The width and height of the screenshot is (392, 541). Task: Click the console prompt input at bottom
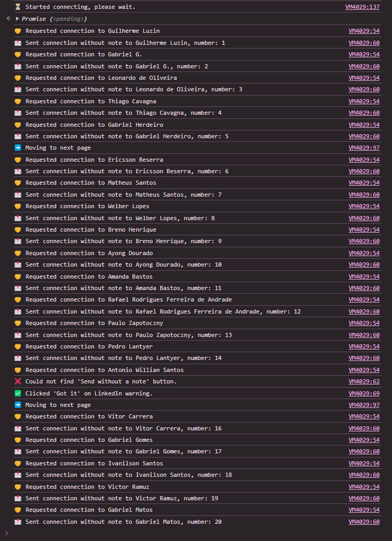(196, 533)
